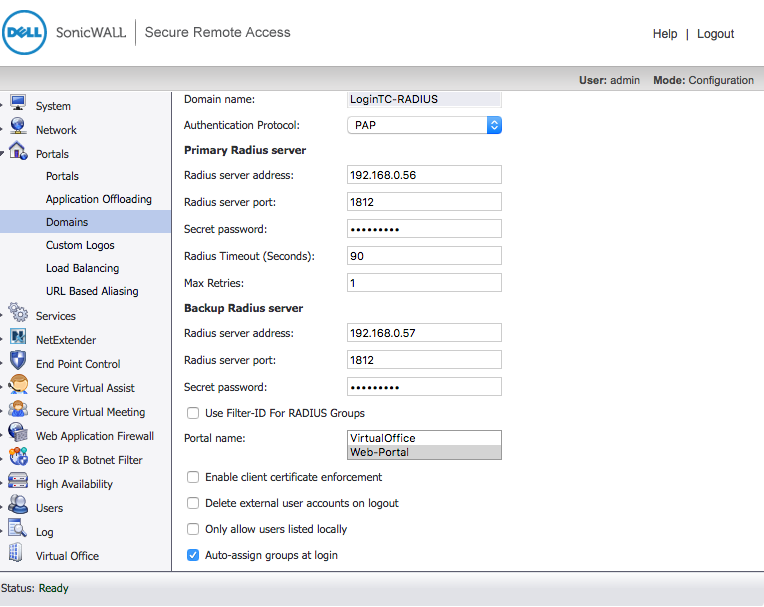Collapse the Portals menu section
Screen dimensions: 764x607
[52, 154]
